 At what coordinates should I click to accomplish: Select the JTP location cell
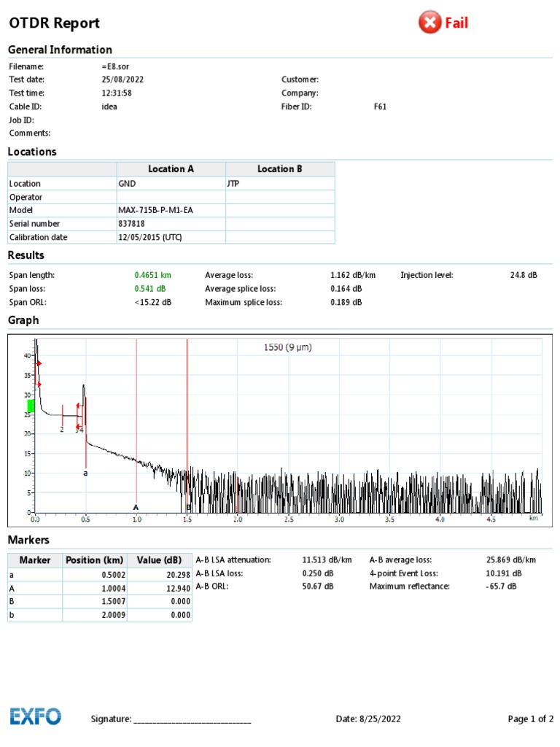coord(280,183)
